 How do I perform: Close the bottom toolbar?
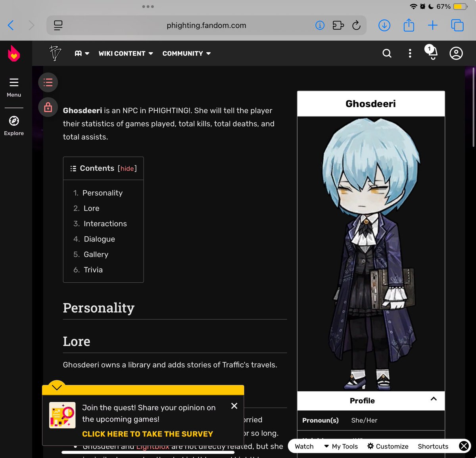[464, 446]
